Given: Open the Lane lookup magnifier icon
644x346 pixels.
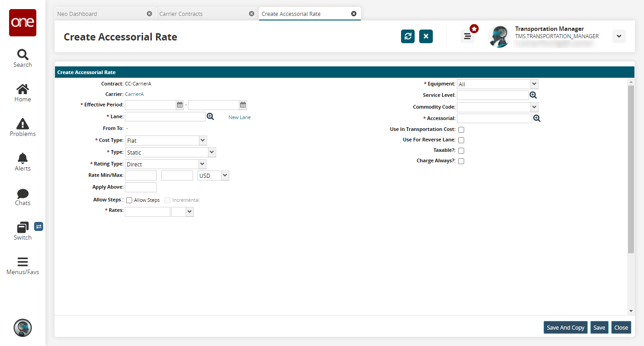Looking at the screenshot, I should 210,117.
